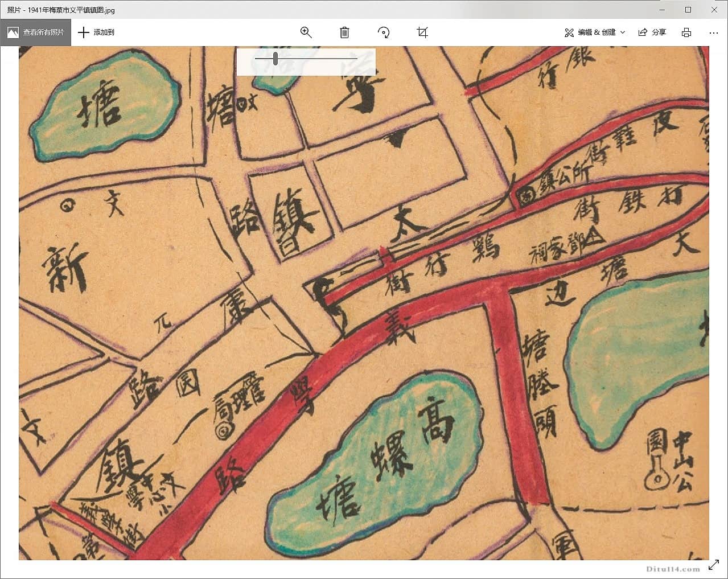Open the Crop tool

click(x=422, y=32)
